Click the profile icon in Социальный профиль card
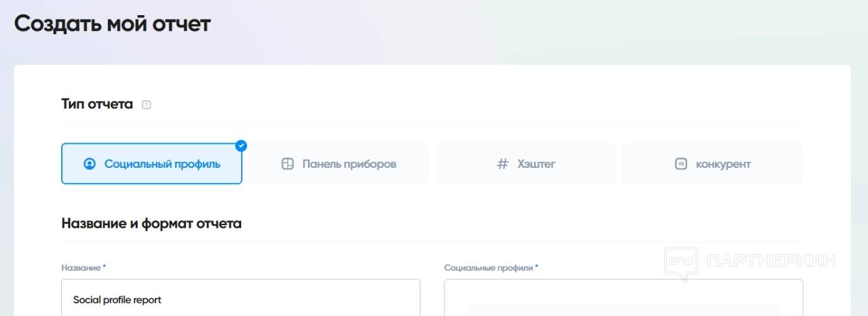868x316 pixels. 90,164
